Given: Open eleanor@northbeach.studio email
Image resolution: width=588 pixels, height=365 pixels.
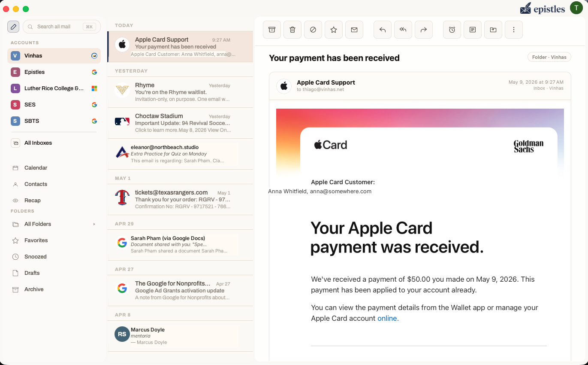Looking at the screenshot, I should click(x=180, y=154).
